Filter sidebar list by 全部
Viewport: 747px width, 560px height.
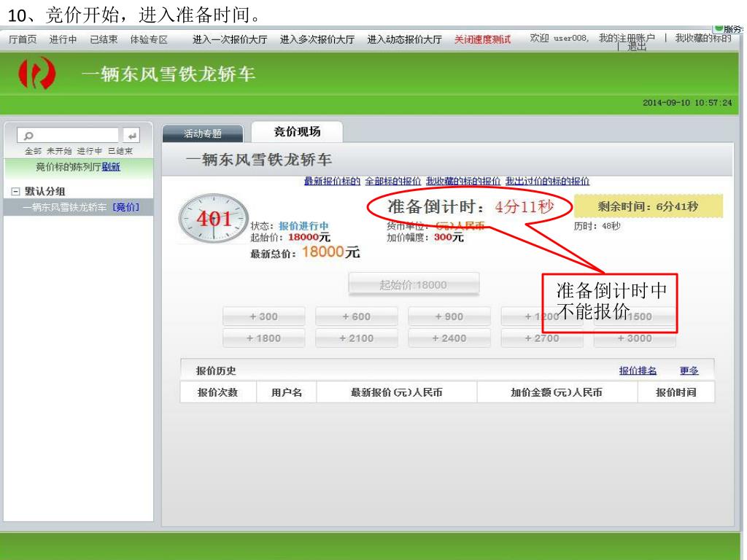coord(34,151)
